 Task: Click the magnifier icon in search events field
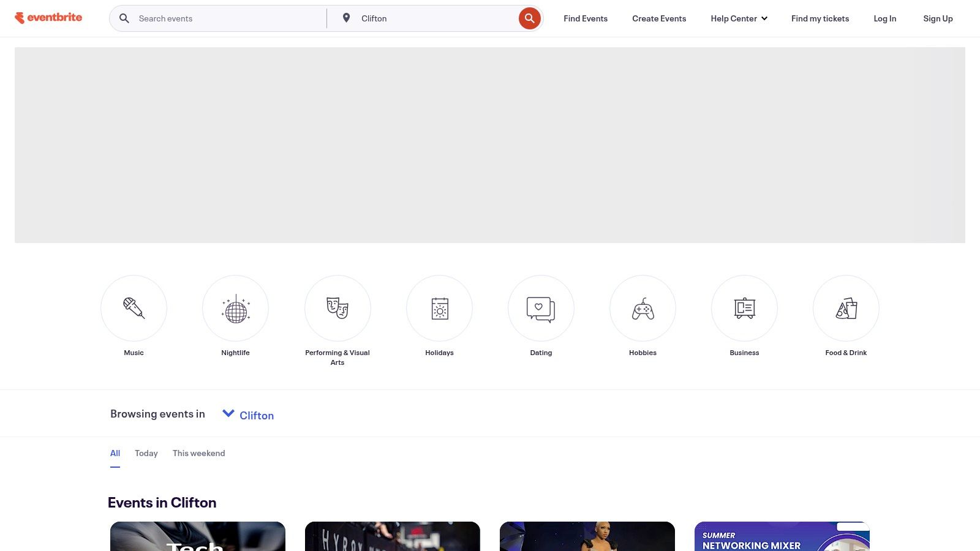point(124,18)
